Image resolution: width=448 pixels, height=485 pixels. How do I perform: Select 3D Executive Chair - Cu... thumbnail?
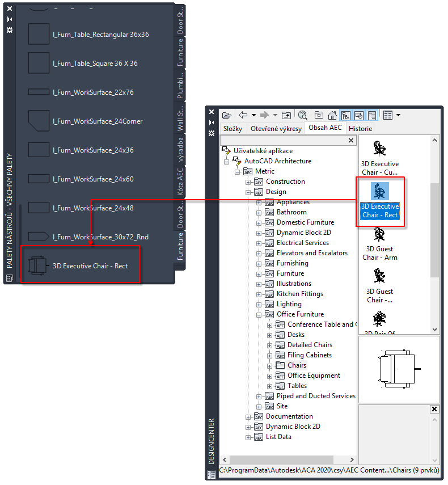380,158
